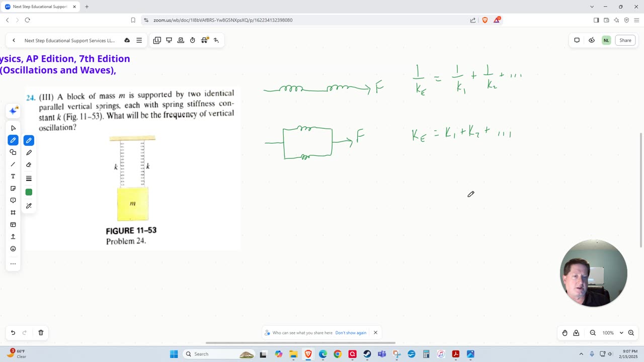The image size is (644, 362).
Task: Open the AI Companion sparkle tool
Action: point(13,111)
